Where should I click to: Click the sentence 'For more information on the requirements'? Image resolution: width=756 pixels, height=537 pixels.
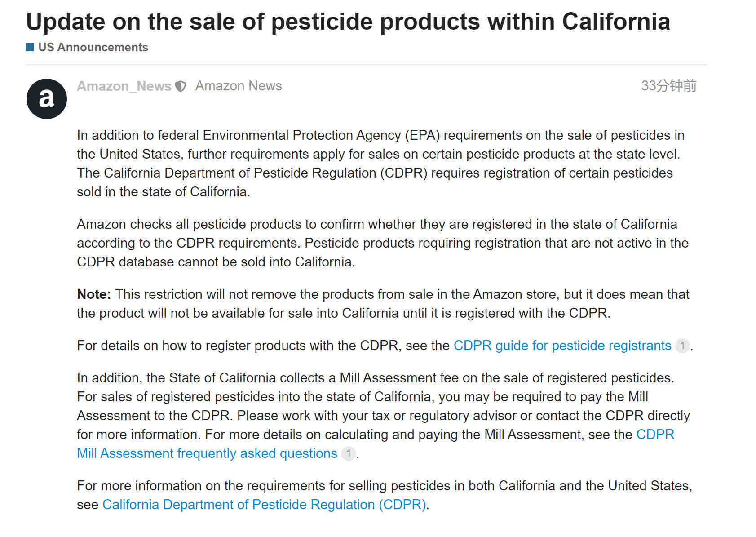point(385,495)
